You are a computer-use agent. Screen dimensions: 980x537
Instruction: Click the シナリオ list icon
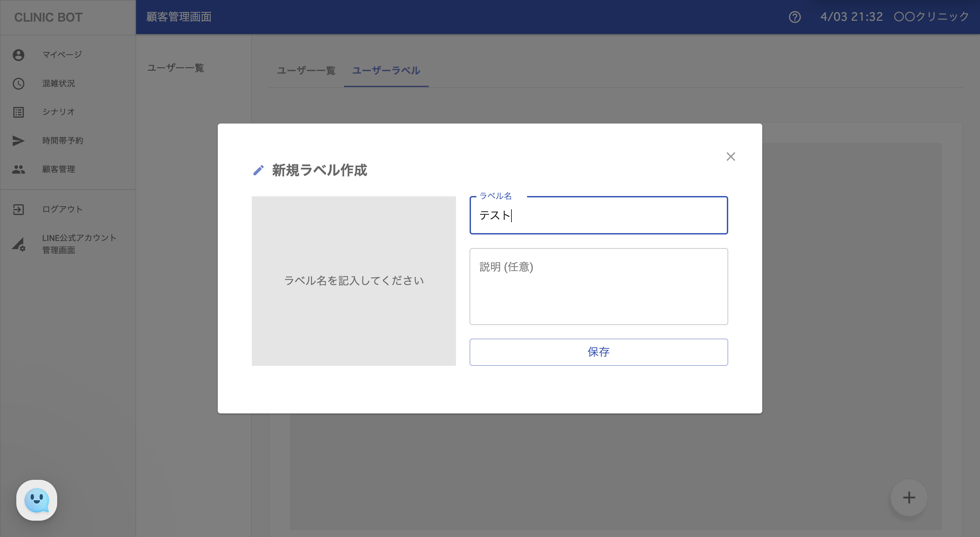18,112
